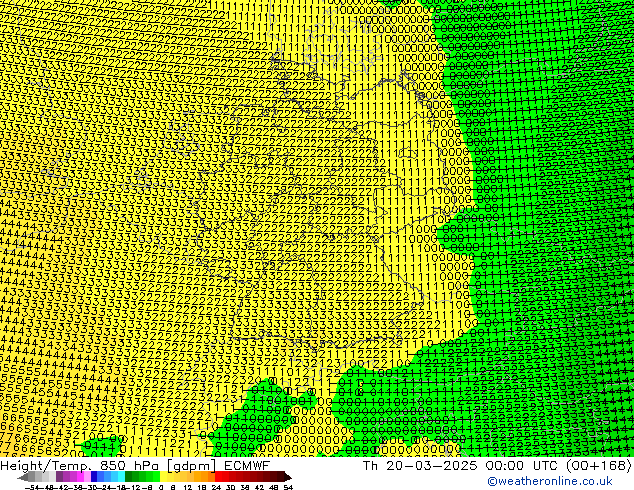The image size is (634, 490).
Task: Click the 00:00 UTC (00+168) time label
Action: (x=558, y=465)
